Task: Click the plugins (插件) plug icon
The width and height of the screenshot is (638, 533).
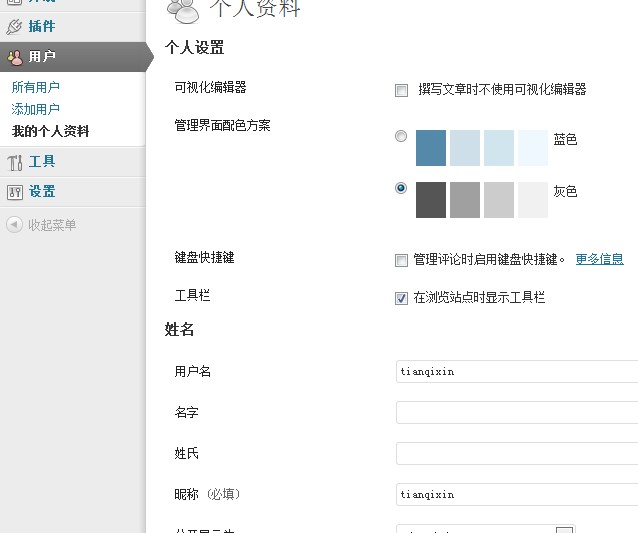Action: (14, 27)
